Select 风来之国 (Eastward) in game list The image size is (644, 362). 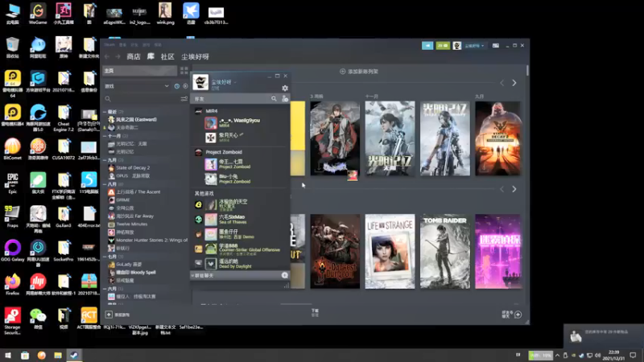pyautogui.click(x=132, y=119)
